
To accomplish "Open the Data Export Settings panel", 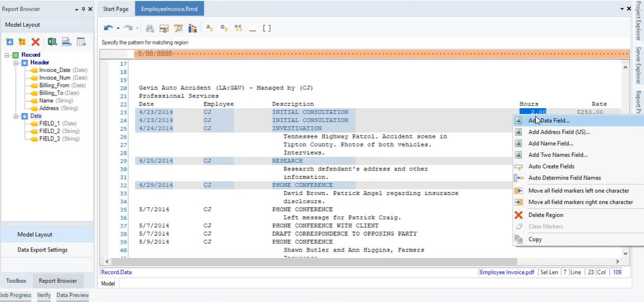I will point(42,250).
